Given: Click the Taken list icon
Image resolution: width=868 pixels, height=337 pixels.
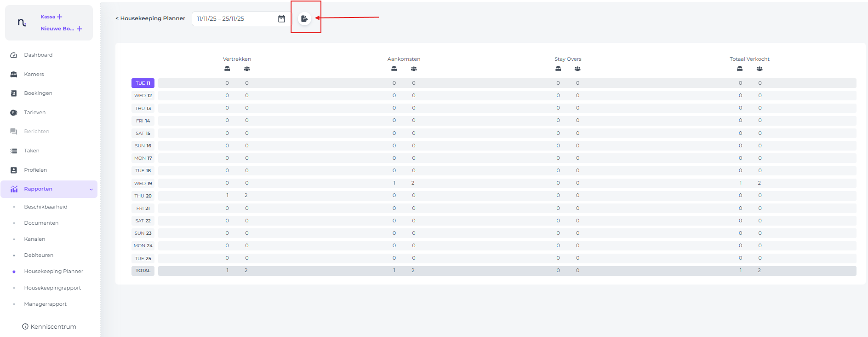Looking at the screenshot, I should (14, 151).
